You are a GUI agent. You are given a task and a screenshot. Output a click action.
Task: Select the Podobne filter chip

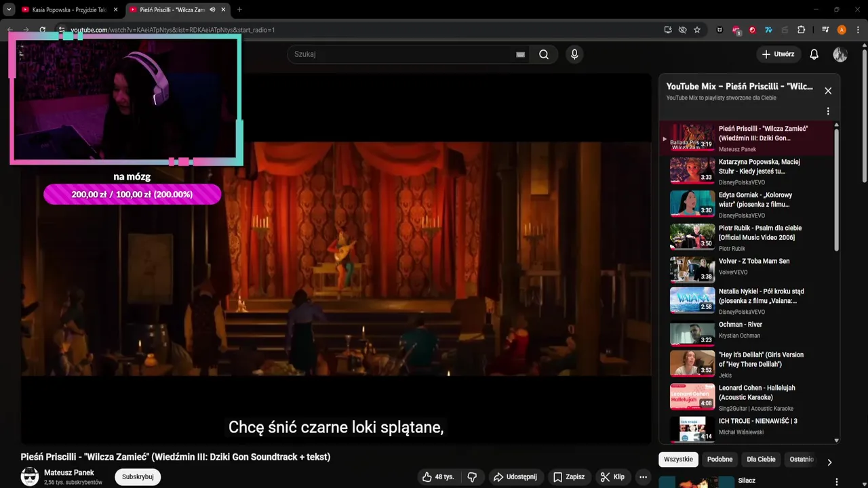coord(719,459)
